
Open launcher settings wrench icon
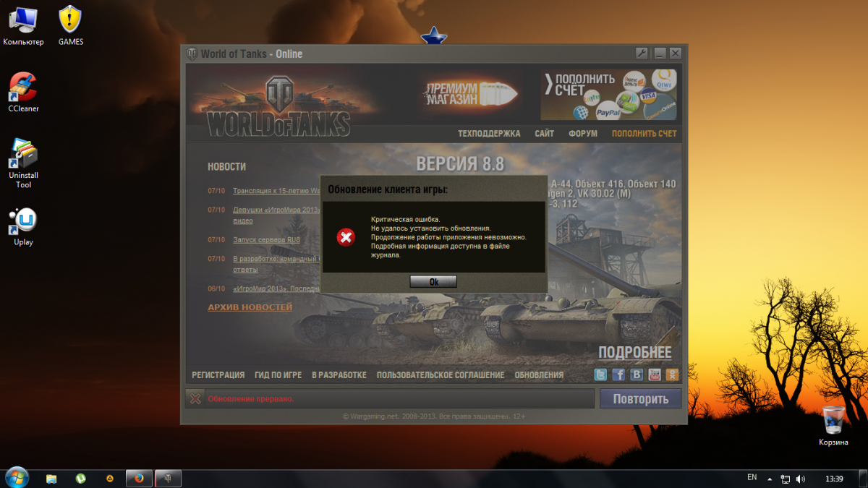[x=641, y=53]
